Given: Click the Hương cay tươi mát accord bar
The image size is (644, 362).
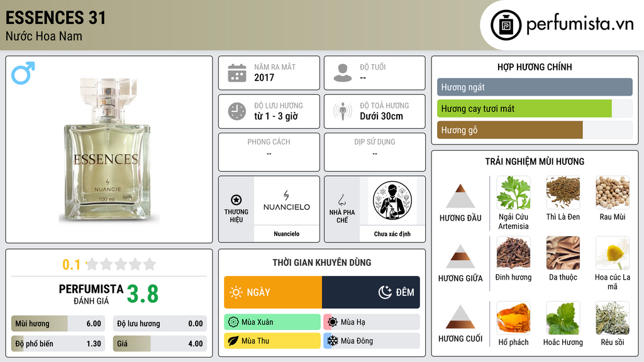Looking at the screenshot, I should tap(535, 109).
